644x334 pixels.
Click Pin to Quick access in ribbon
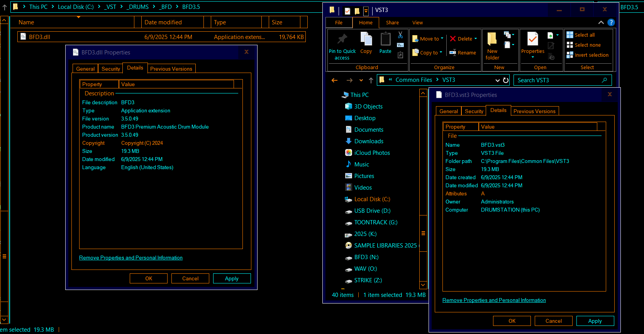[x=342, y=46]
